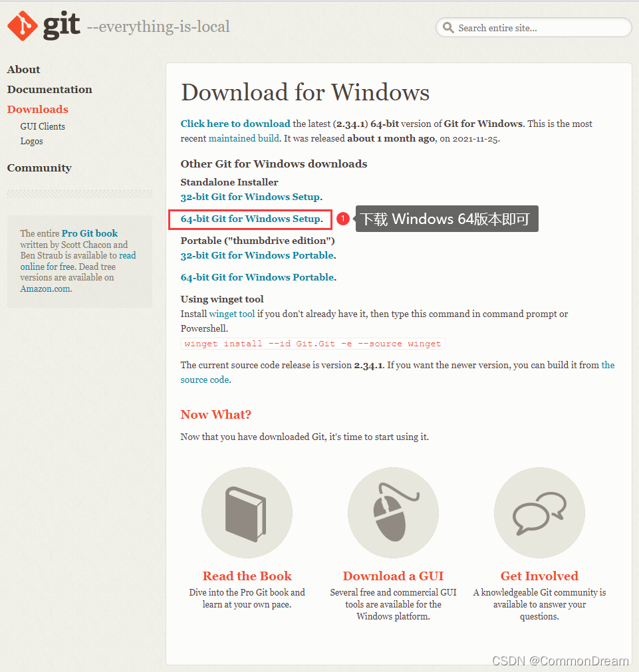Open the Community section
This screenshot has width=639, height=672.
pyautogui.click(x=39, y=168)
